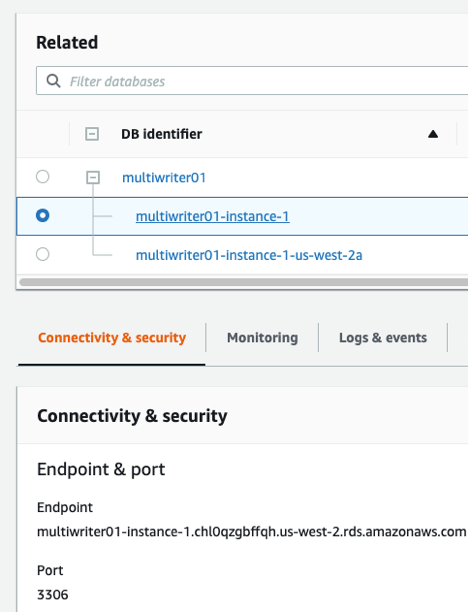Switch to the Monitoring tab

[262, 338]
